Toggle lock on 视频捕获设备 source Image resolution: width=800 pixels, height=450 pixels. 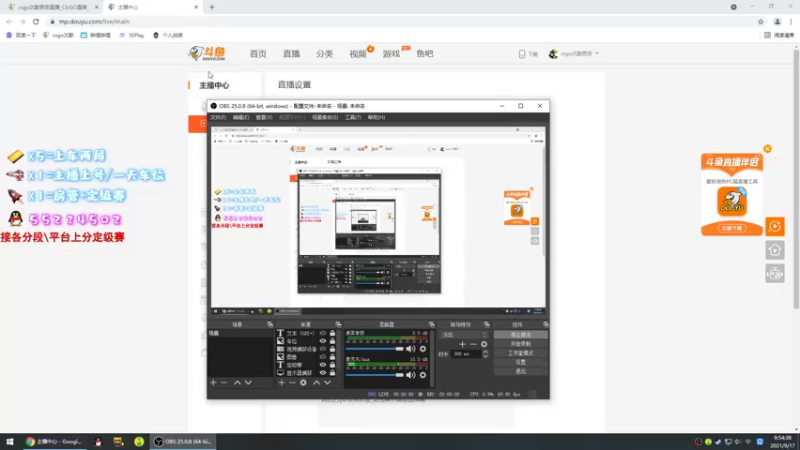click(332, 349)
